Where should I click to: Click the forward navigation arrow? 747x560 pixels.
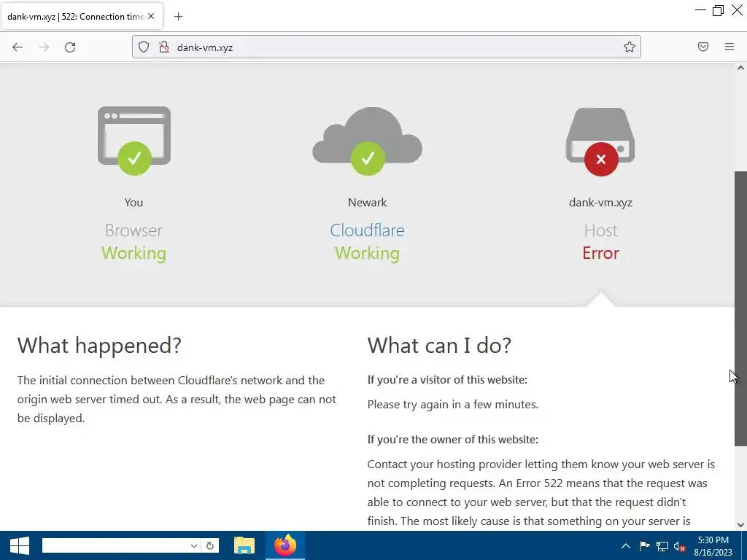(44, 47)
